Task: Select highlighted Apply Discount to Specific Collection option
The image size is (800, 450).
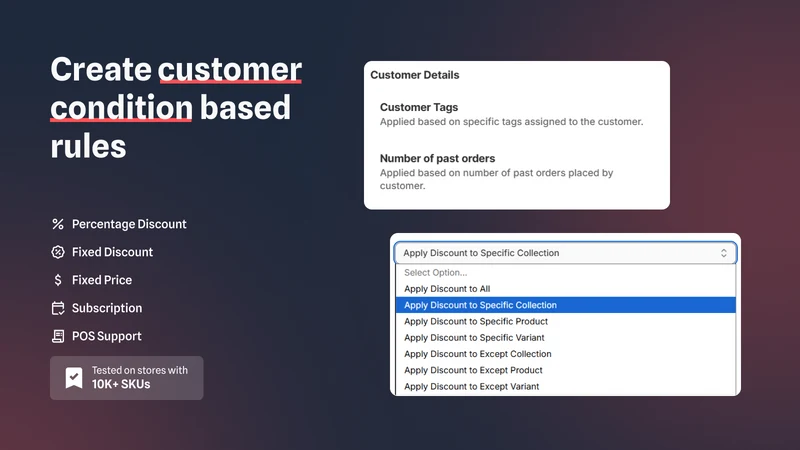Action: [565, 305]
